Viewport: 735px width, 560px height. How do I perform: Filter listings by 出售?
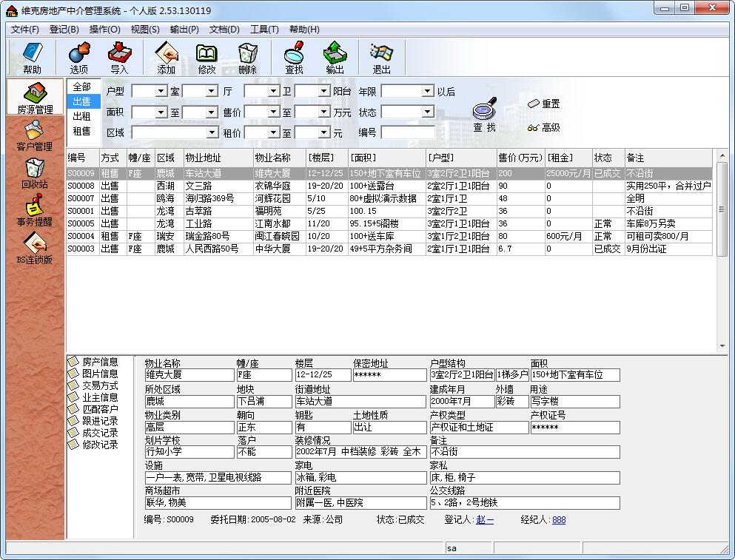click(x=82, y=101)
